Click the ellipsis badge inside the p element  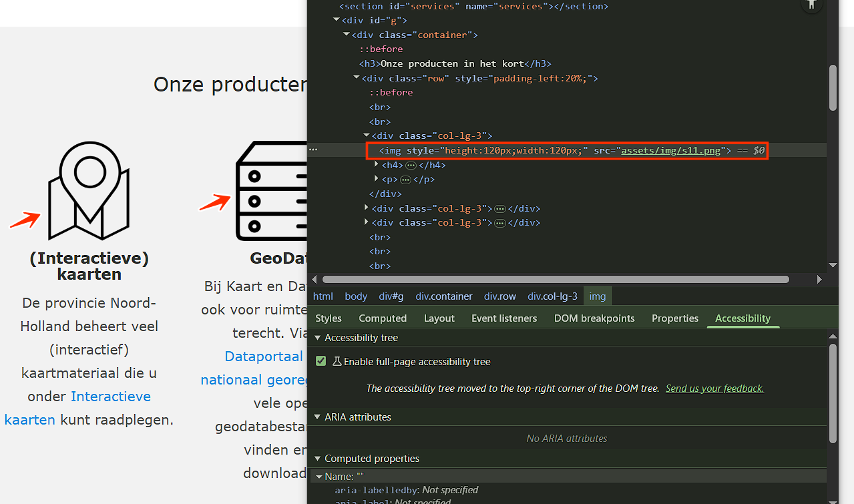(405, 180)
